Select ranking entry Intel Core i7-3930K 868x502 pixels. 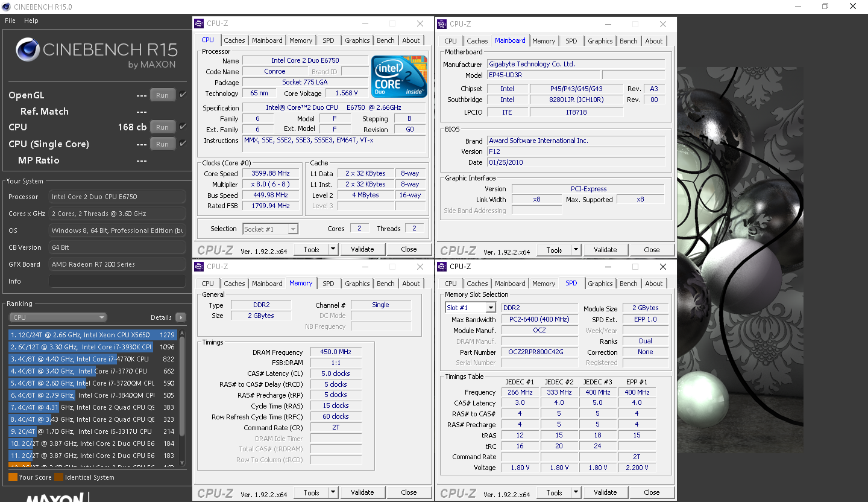pos(92,347)
